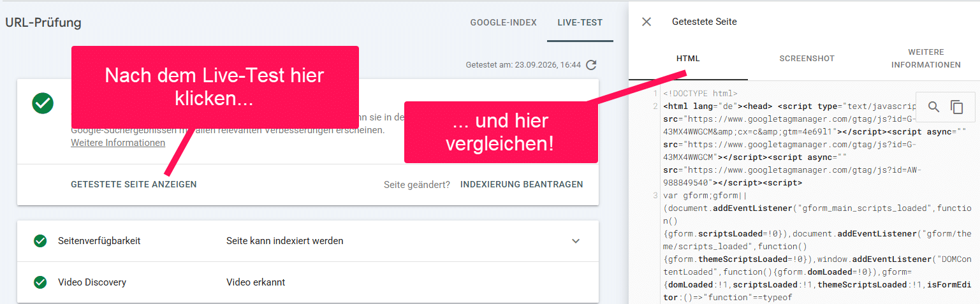Refresh the live test with reload icon
The image size is (980, 304).
click(x=591, y=65)
